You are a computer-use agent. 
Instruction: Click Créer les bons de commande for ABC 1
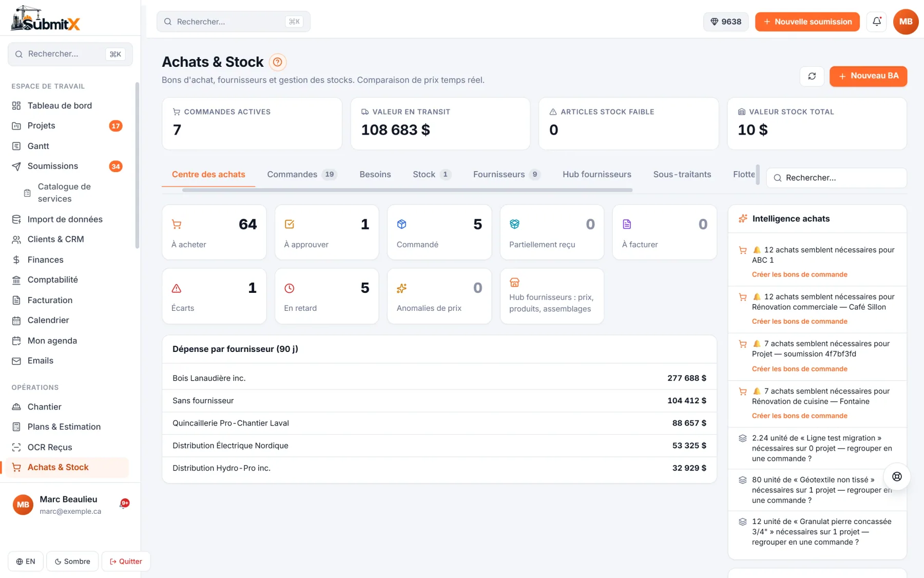(x=799, y=274)
